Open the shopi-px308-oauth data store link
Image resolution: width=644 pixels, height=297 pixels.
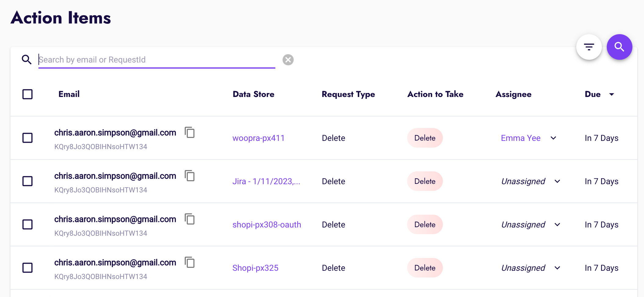[x=266, y=225]
